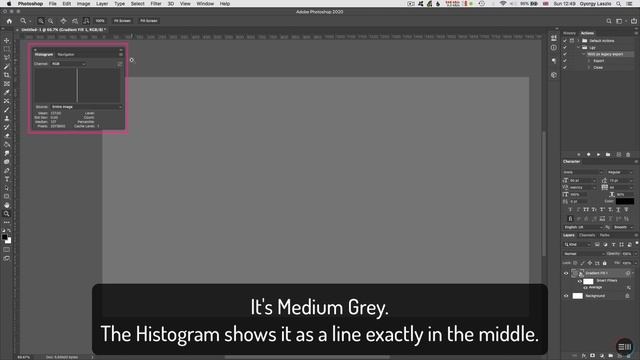Open the Image menu
The width and height of the screenshot is (640, 360).
83,4
